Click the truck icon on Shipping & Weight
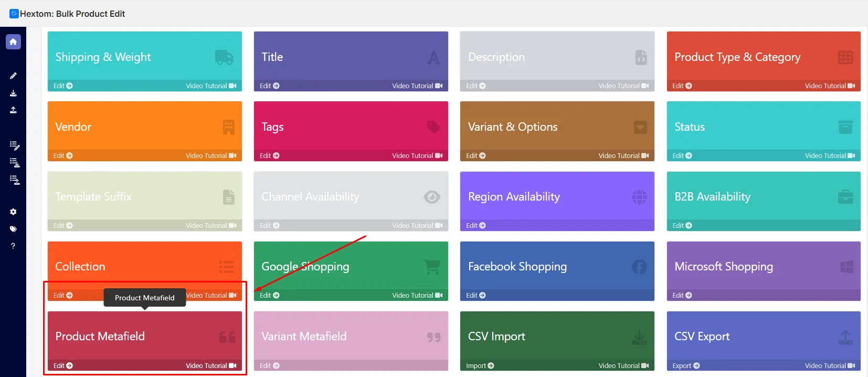This screenshot has height=377, width=868. pos(224,57)
